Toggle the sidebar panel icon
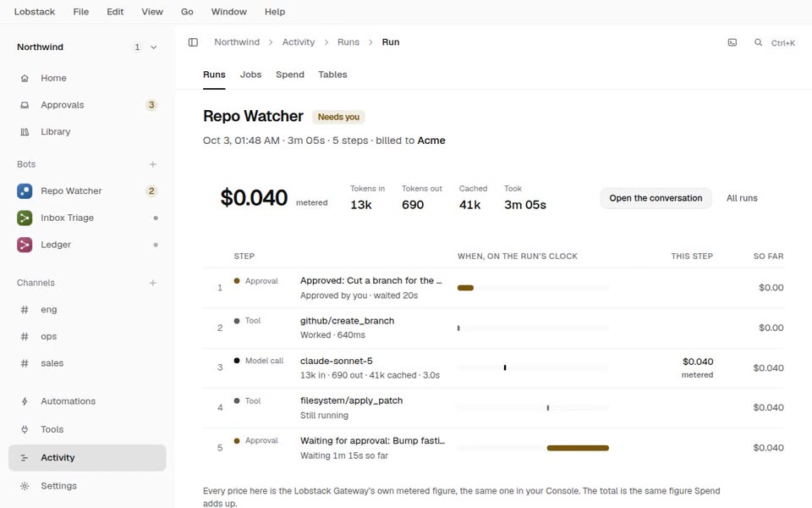The image size is (812, 508). coord(193,42)
